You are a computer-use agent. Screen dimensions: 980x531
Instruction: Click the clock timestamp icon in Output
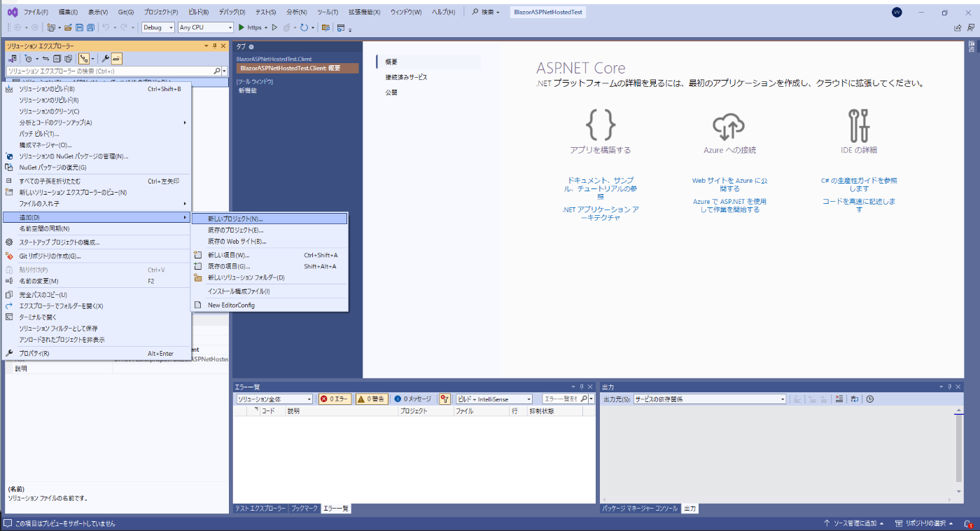(x=870, y=399)
